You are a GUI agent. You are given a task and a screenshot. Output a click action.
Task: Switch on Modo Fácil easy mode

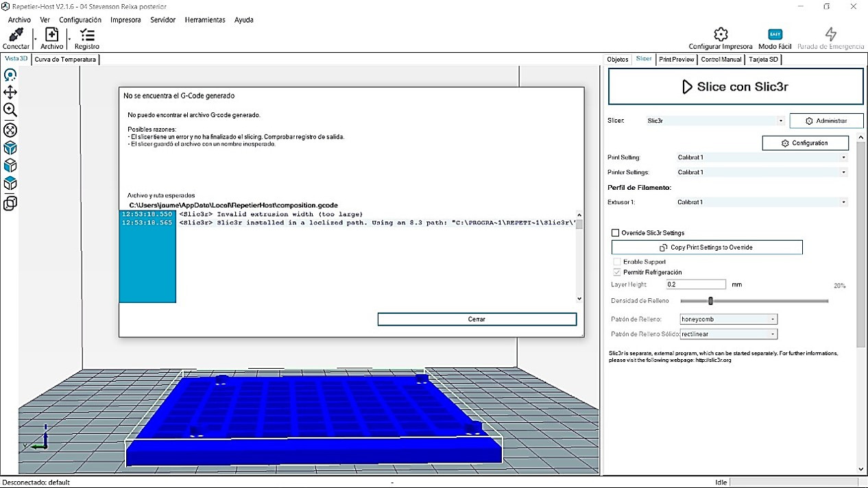click(x=775, y=35)
